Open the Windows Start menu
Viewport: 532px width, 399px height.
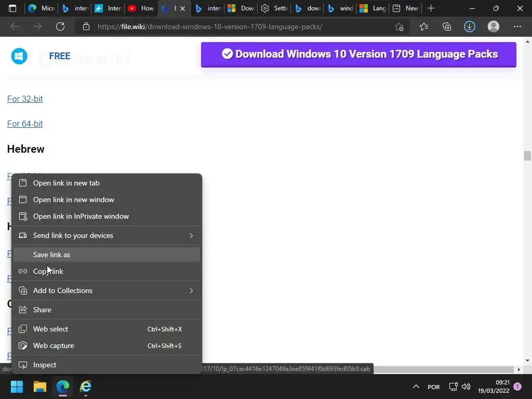pyautogui.click(x=17, y=387)
